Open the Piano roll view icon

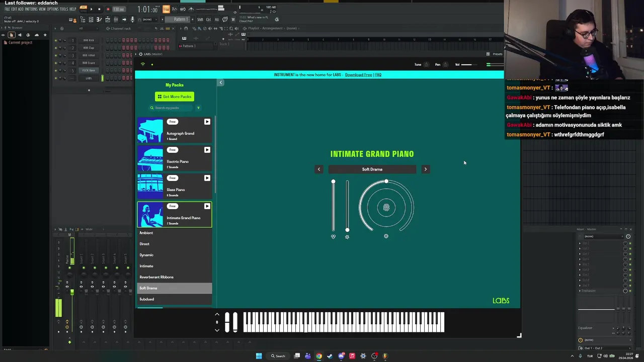pos(99,19)
